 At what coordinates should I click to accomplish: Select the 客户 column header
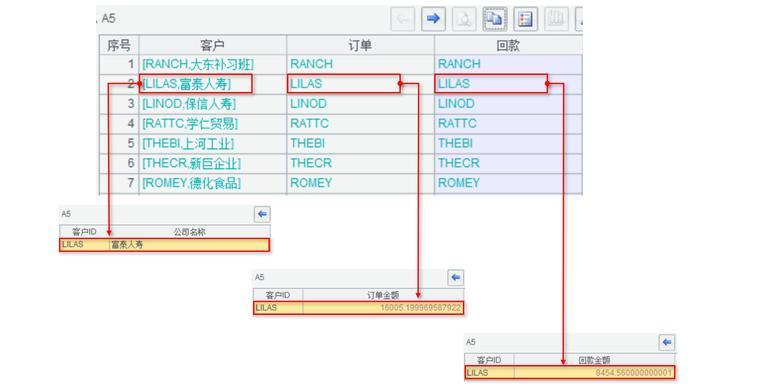(213, 45)
